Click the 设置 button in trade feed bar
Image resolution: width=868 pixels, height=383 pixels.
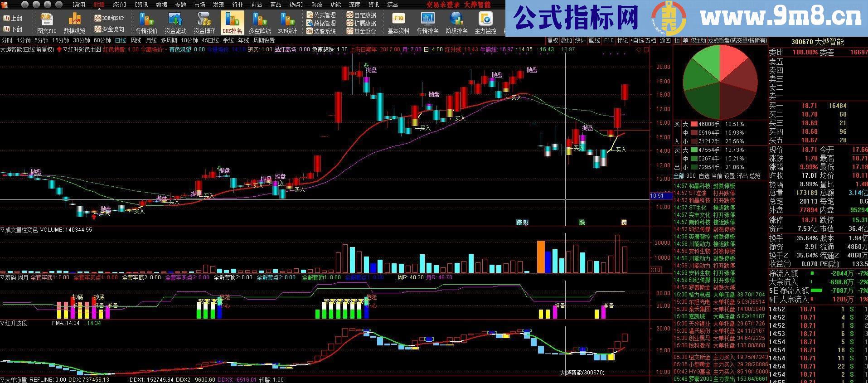[x=729, y=176]
